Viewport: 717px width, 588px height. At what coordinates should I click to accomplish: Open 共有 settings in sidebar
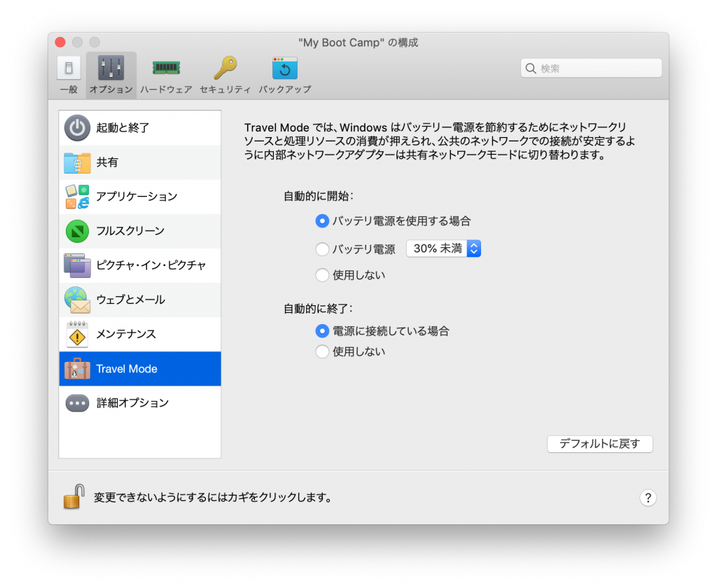tap(140, 162)
